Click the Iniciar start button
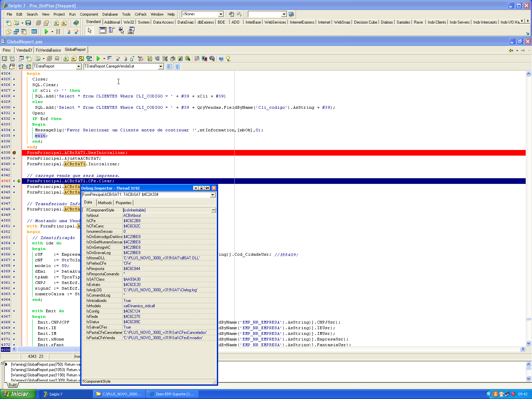 [18, 394]
